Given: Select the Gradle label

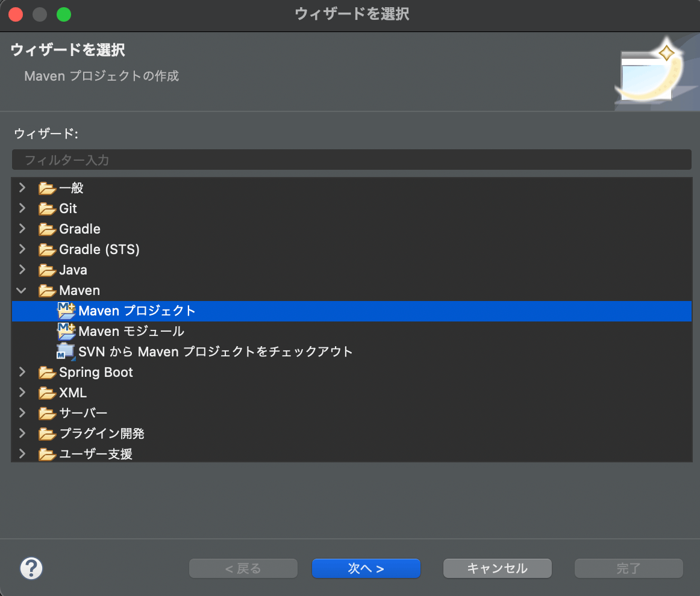Looking at the screenshot, I should (80, 229).
